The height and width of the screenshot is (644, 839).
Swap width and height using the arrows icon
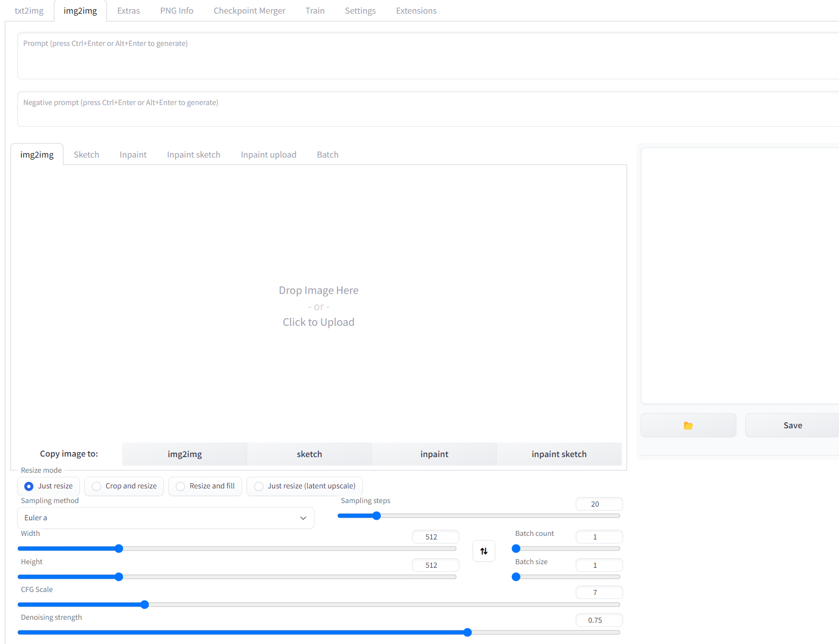click(484, 551)
